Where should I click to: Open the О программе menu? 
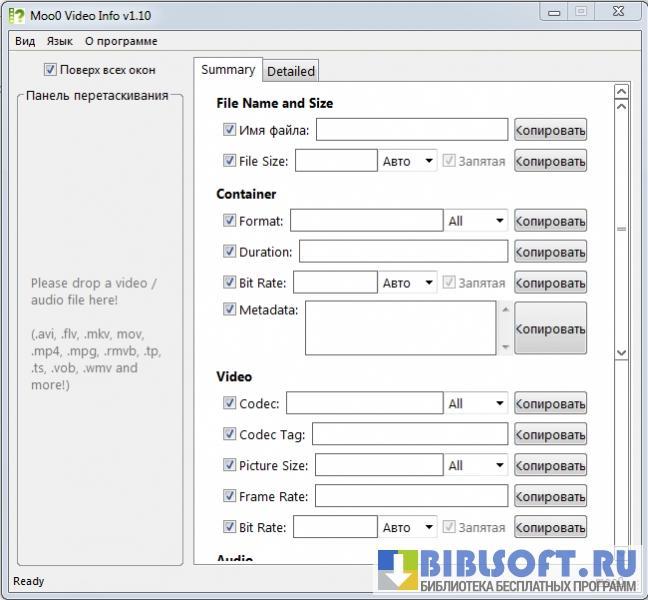point(121,41)
